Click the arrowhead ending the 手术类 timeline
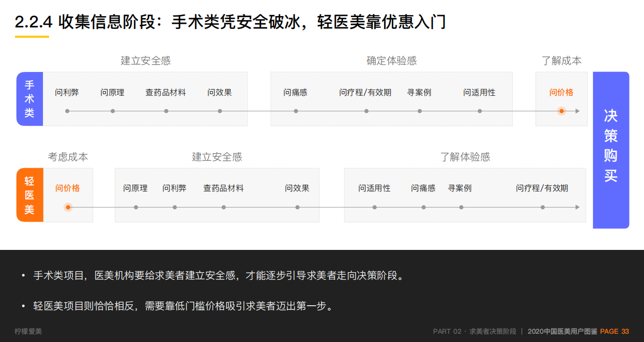This screenshot has width=644, height=342. pyautogui.click(x=577, y=111)
